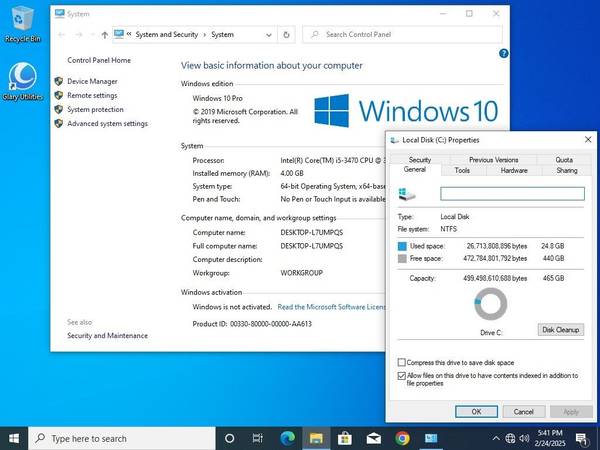This screenshot has width=600, height=450.
Task: Open the Hardware tab
Action: click(x=514, y=171)
